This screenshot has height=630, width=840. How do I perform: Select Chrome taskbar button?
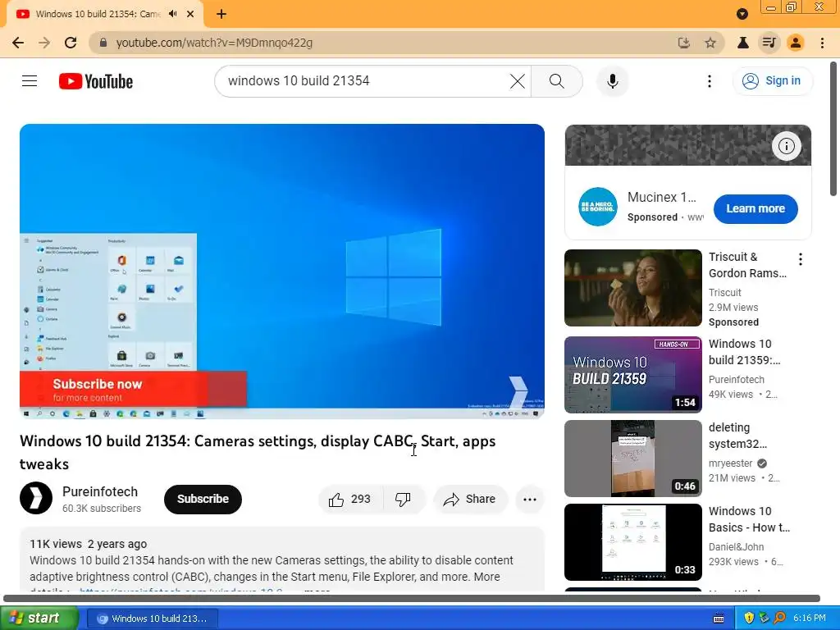(152, 619)
